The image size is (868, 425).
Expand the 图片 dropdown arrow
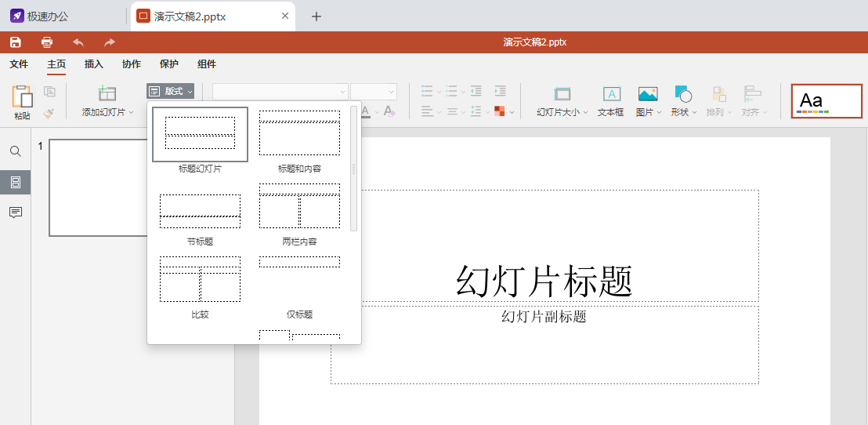coord(660,112)
